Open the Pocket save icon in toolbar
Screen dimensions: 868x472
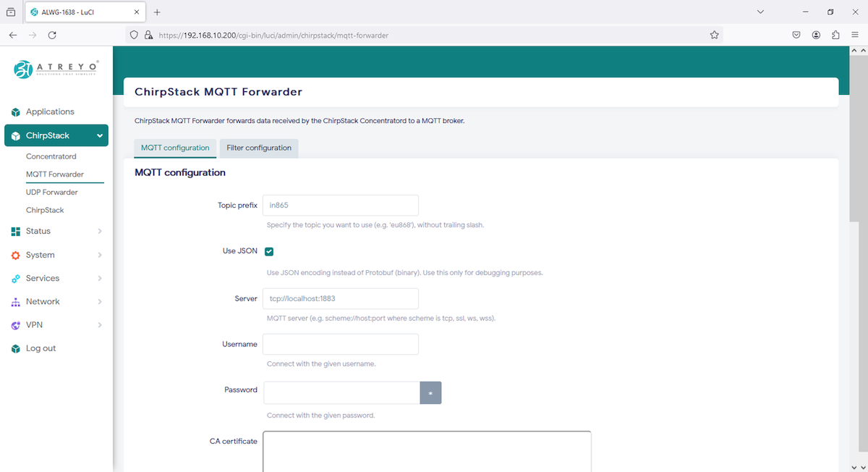pos(796,35)
